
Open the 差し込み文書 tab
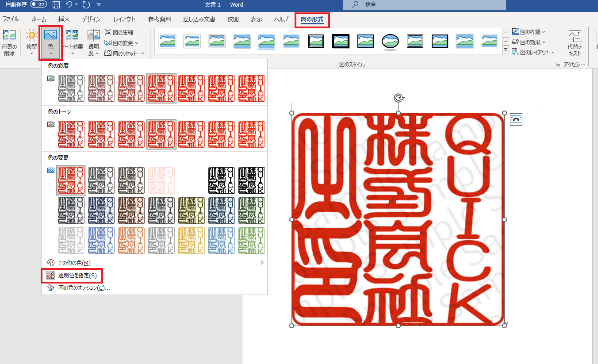click(x=199, y=19)
